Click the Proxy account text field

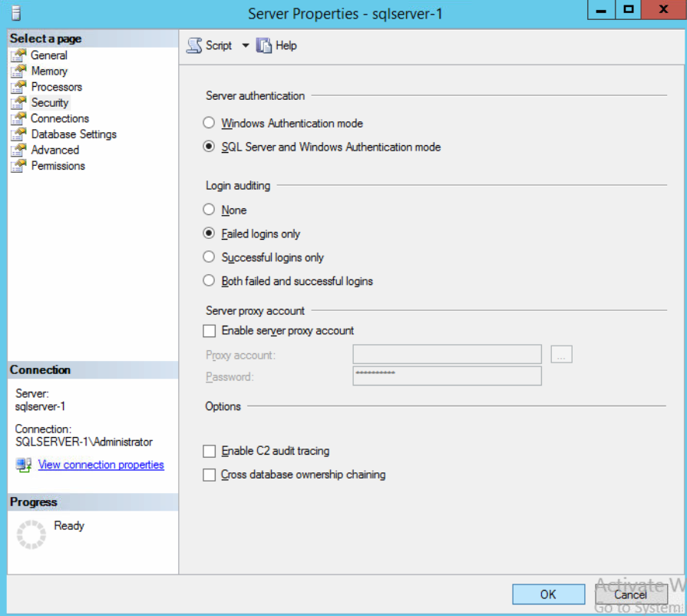[x=447, y=354]
